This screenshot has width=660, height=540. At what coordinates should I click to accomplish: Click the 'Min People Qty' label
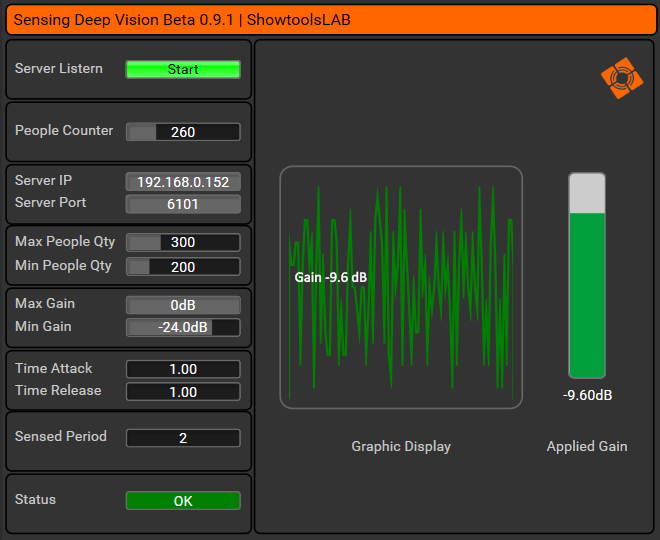[63, 266]
